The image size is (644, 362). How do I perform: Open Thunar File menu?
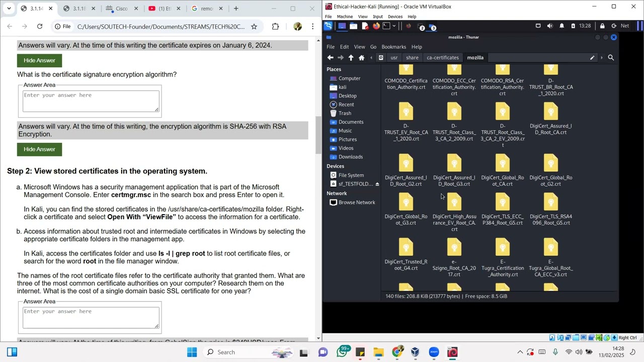click(331, 47)
